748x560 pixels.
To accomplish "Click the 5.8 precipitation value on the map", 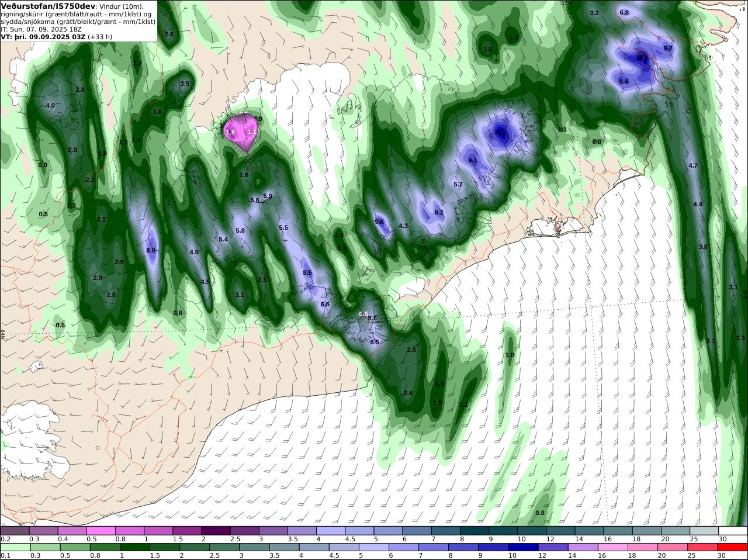I will click(240, 230).
